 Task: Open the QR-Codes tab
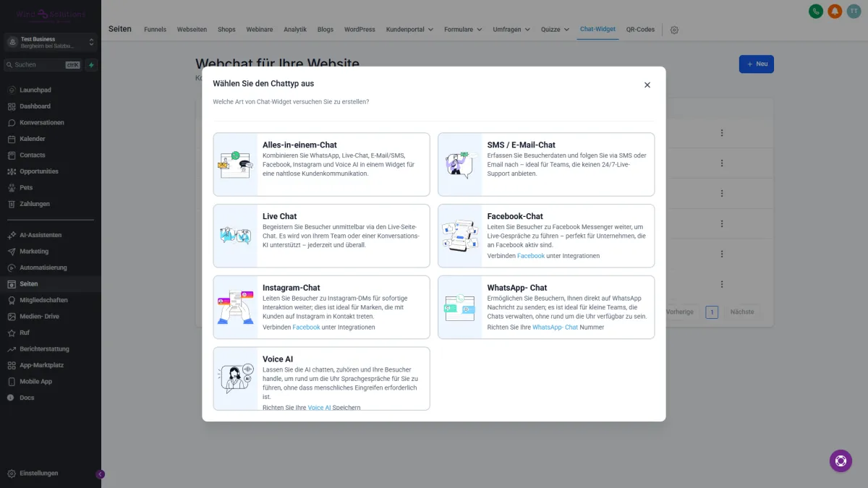pos(640,30)
